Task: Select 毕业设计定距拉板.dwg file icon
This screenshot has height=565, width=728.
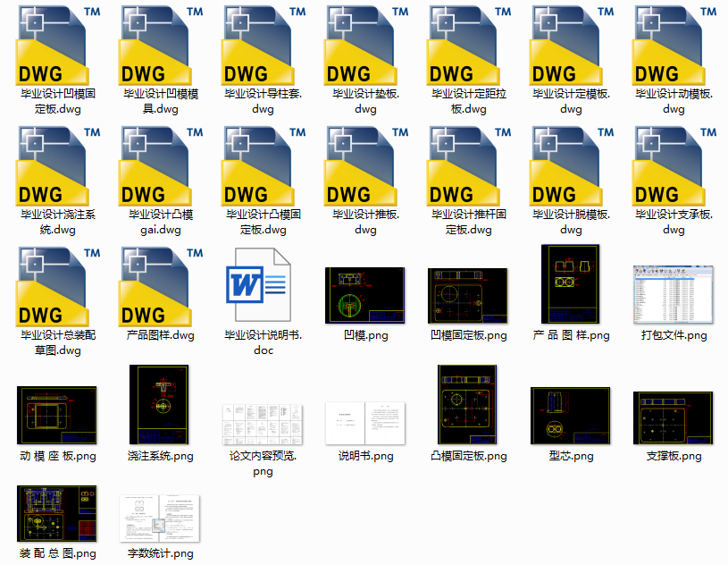Action: (x=468, y=45)
